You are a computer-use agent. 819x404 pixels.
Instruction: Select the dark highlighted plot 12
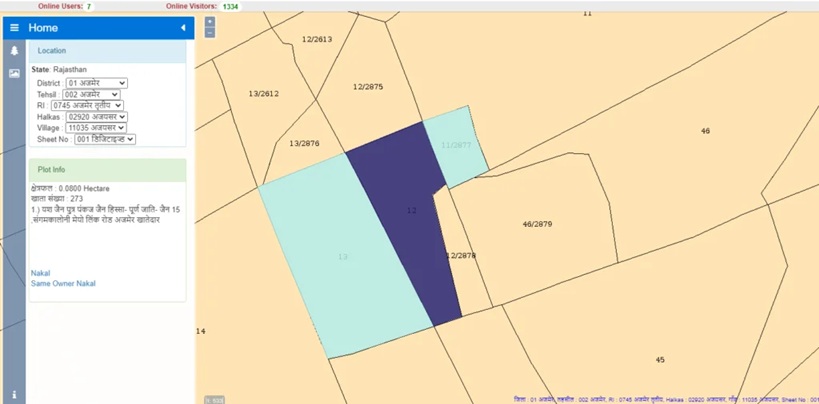[412, 211]
